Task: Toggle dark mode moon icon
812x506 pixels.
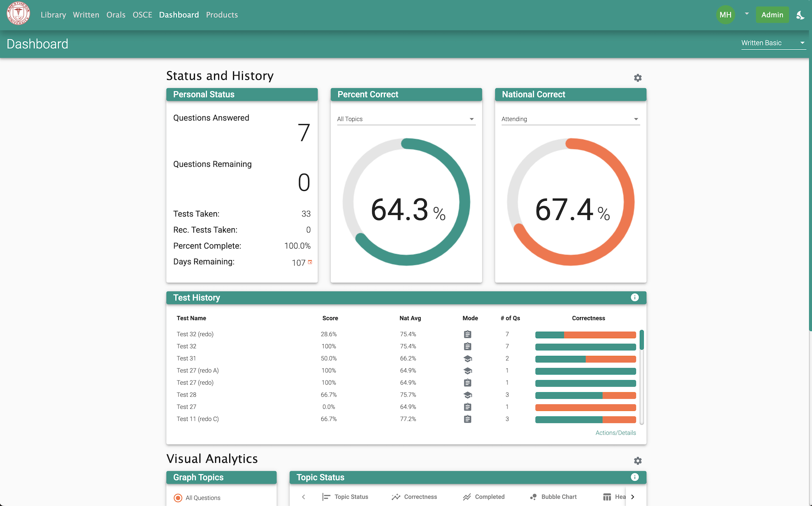Action: tap(800, 15)
